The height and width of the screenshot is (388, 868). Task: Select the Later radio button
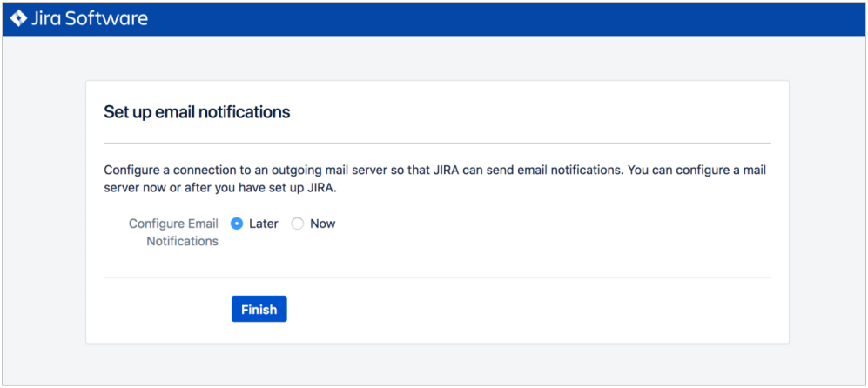(237, 224)
